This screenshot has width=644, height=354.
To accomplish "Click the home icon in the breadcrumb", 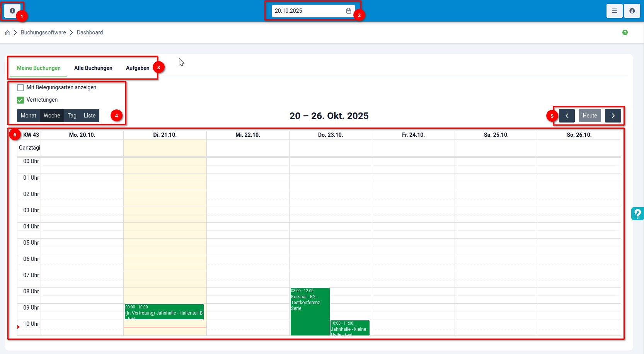I will click(x=7, y=32).
